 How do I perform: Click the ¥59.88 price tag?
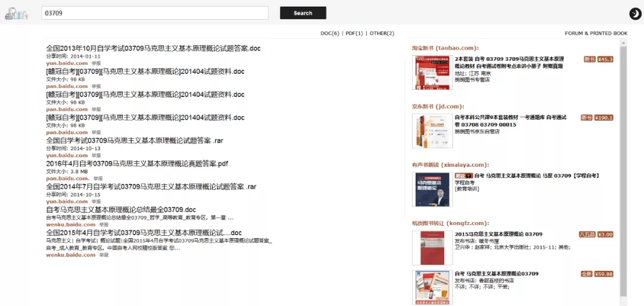tap(603, 274)
